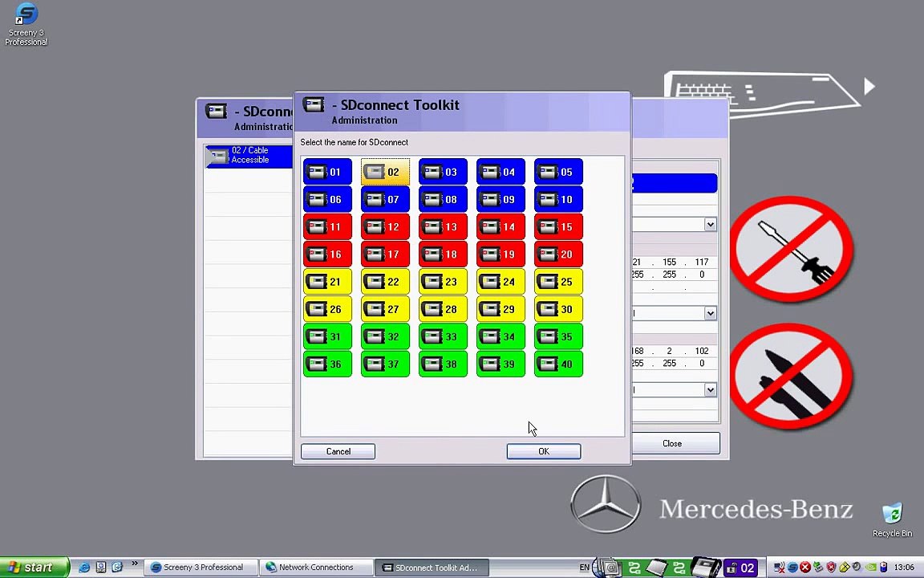Open the Windows Start menu

click(34, 568)
